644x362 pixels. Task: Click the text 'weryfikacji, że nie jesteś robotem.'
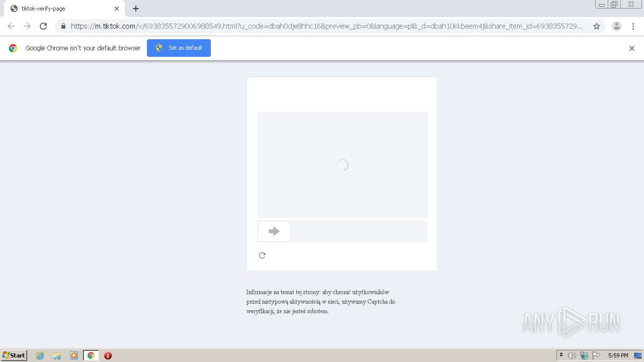click(288, 311)
